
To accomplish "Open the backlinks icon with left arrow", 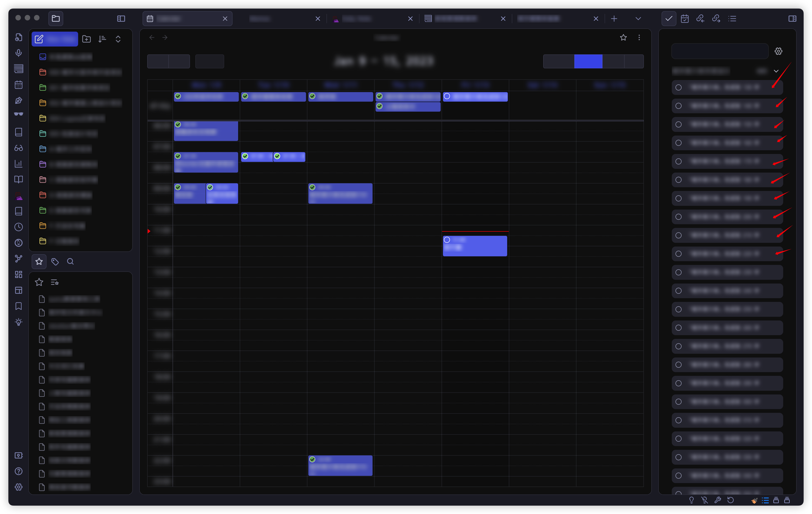I will [700, 19].
